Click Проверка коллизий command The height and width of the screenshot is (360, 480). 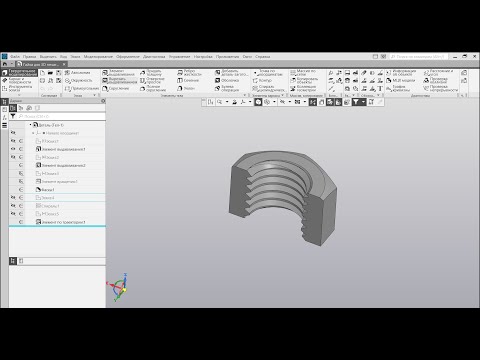click(435, 81)
